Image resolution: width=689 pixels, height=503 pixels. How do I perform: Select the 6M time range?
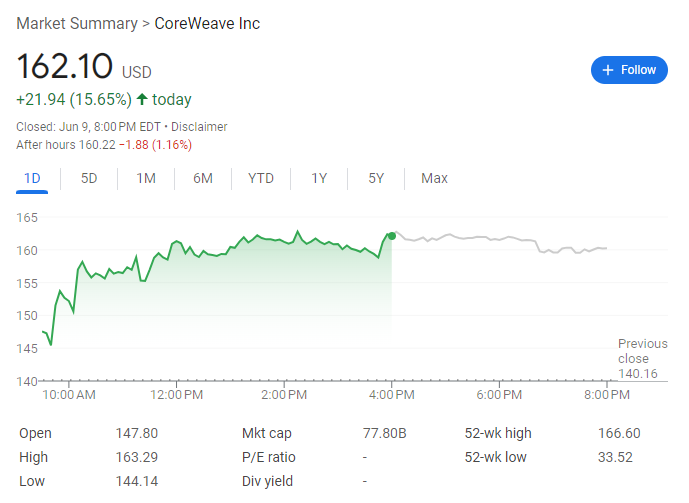[203, 178]
